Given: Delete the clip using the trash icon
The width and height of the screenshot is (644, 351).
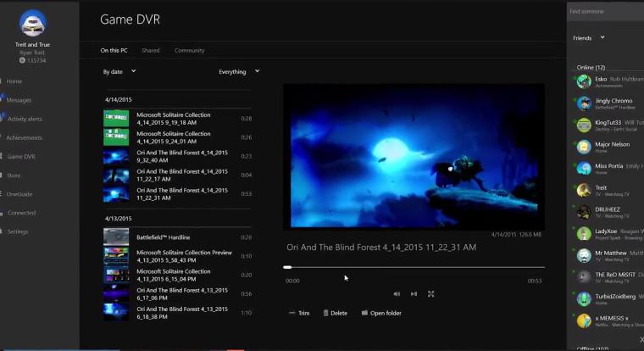Looking at the screenshot, I should (x=335, y=313).
